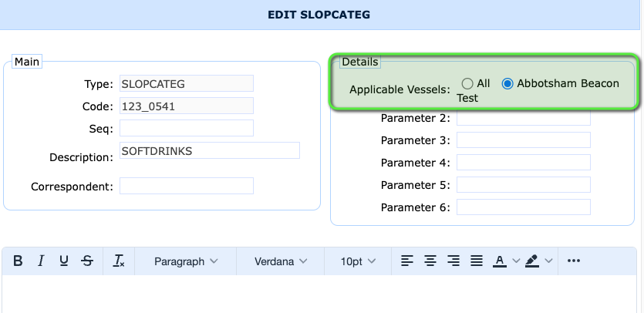Image resolution: width=644 pixels, height=313 pixels.
Task: Toggle underline text style
Action: pyautogui.click(x=64, y=261)
